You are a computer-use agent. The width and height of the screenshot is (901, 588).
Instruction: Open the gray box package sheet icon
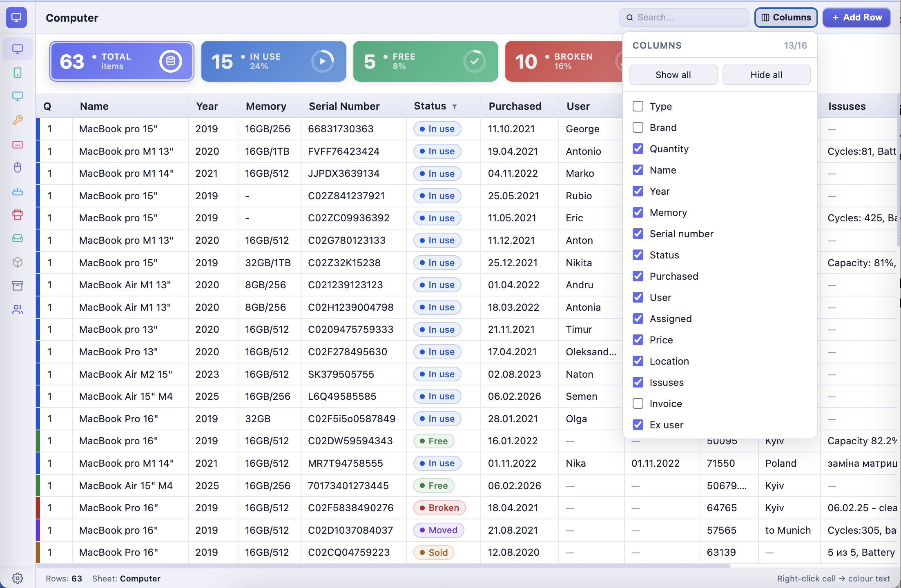(x=18, y=262)
